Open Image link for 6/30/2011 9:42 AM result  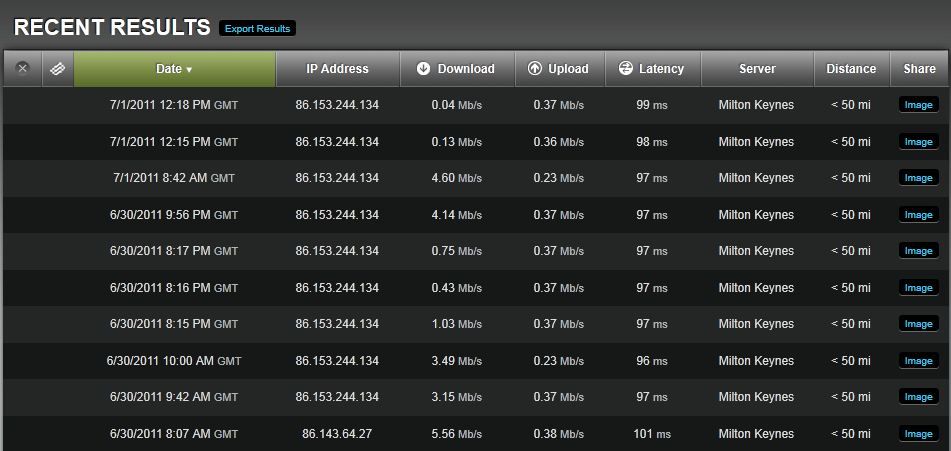point(918,396)
